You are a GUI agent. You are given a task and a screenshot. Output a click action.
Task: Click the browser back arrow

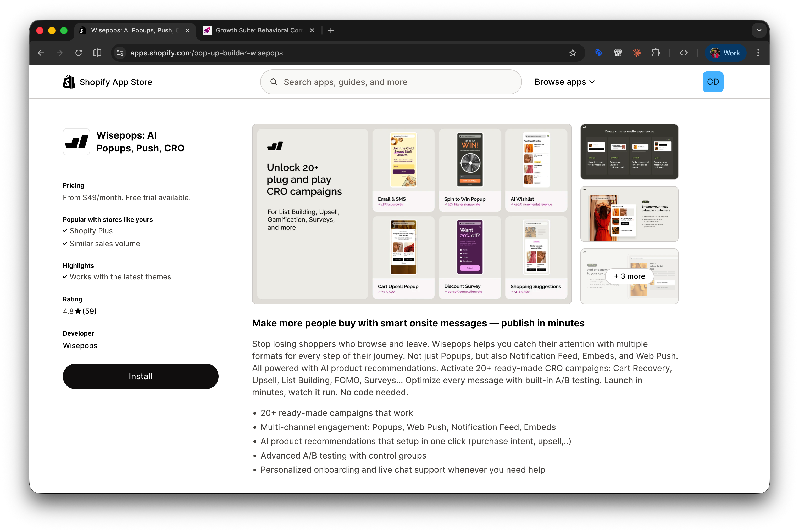41,53
